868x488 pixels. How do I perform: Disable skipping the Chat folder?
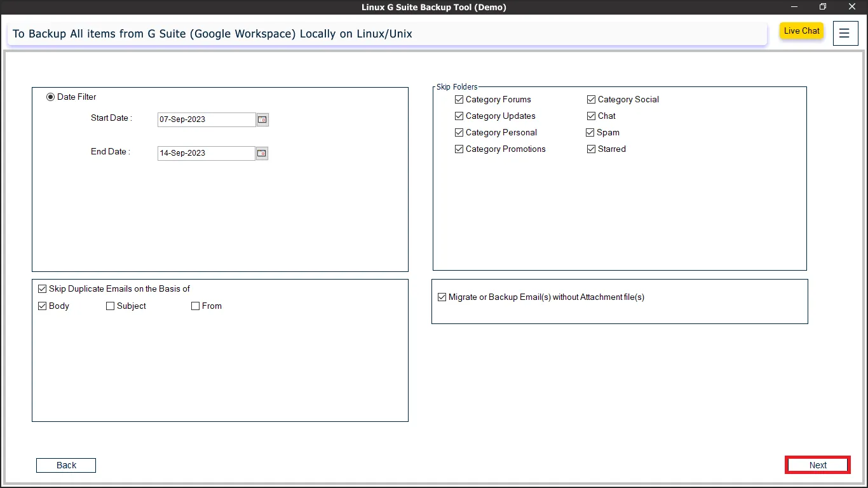click(x=592, y=116)
